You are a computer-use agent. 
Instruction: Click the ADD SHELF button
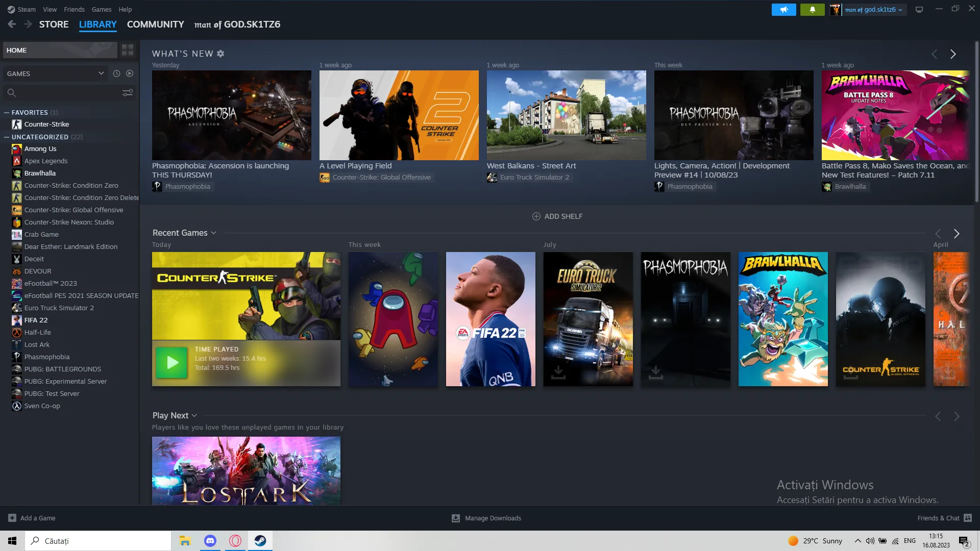557,216
